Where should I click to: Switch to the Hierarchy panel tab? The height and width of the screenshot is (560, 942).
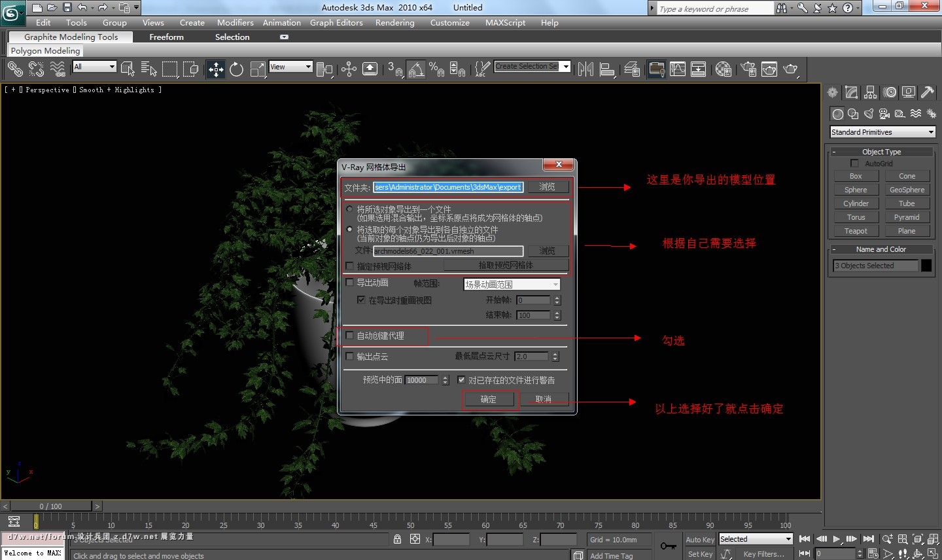click(x=870, y=92)
